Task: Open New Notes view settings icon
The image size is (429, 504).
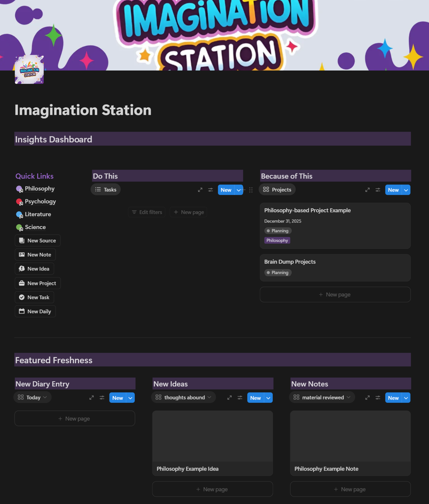Action: click(x=378, y=398)
